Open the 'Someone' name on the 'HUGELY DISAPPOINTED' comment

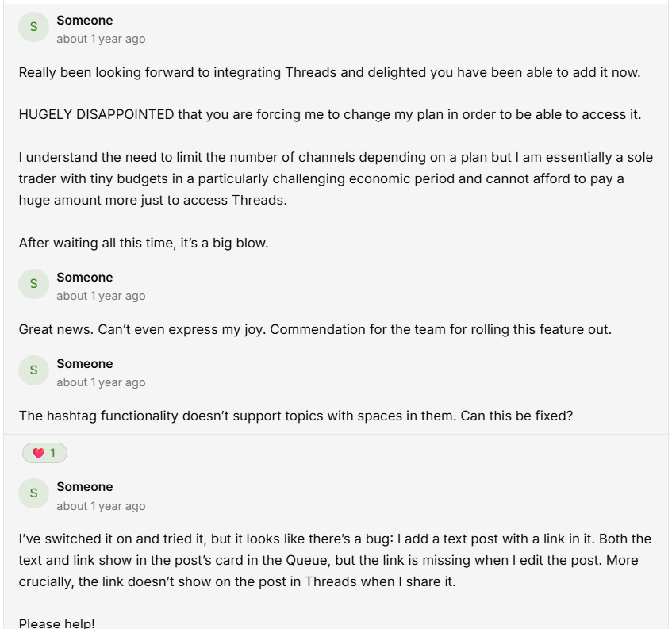point(84,20)
